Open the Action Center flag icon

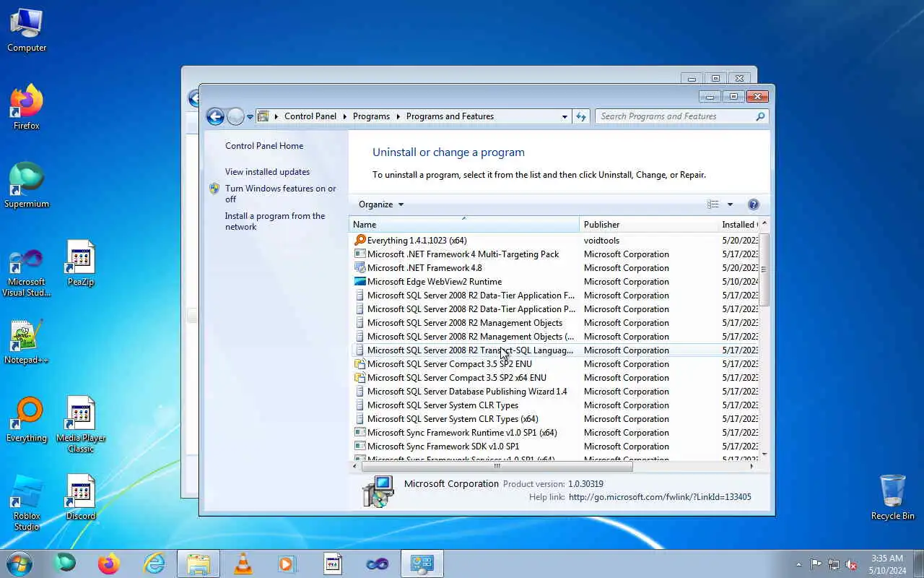[816, 564]
